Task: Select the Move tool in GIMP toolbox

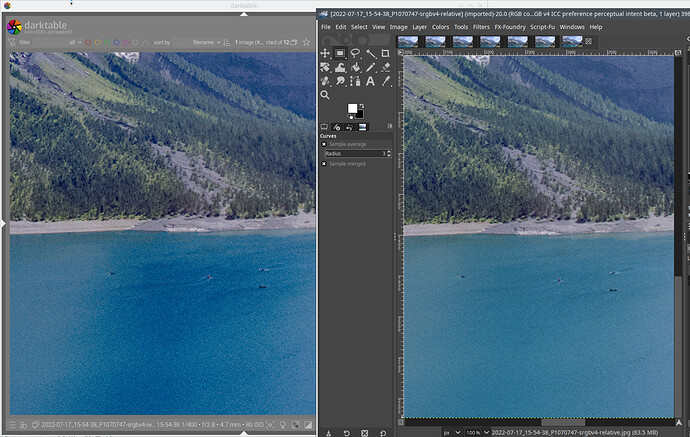Action: click(x=325, y=53)
